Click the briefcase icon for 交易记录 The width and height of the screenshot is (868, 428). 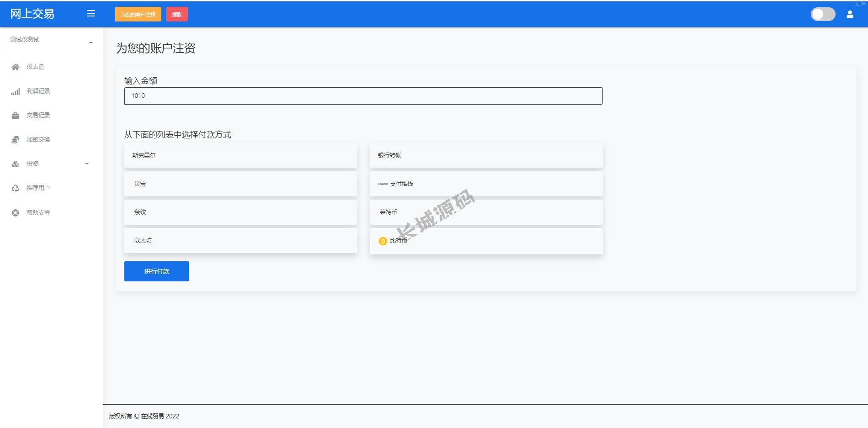[x=16, y=116]
